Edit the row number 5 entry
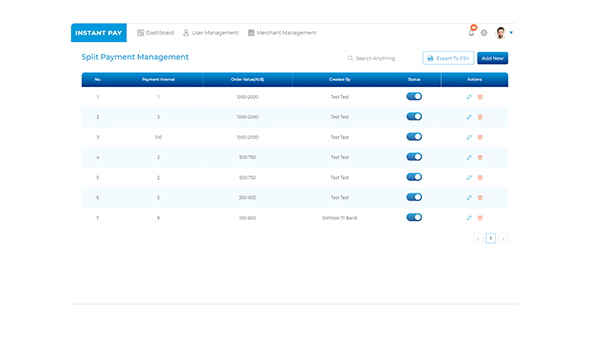Image resolution: width=590 pixels, height=360 pixels. click(x=469, y=178)
